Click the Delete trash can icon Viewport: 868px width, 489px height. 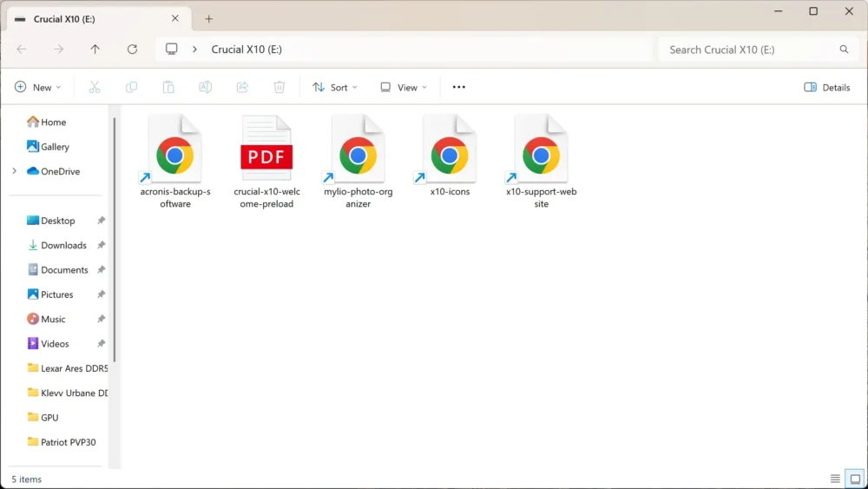point(279,87)
